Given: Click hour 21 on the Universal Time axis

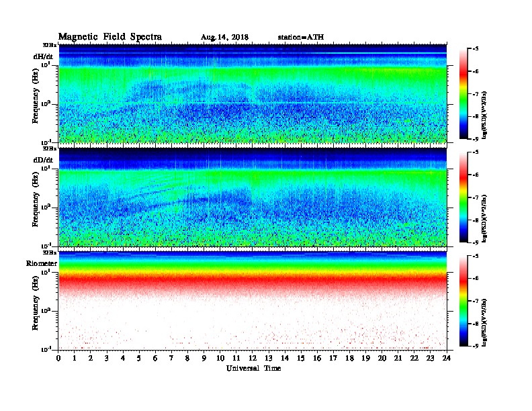Looking at the screenshot, I should click(x=398, y=358).
